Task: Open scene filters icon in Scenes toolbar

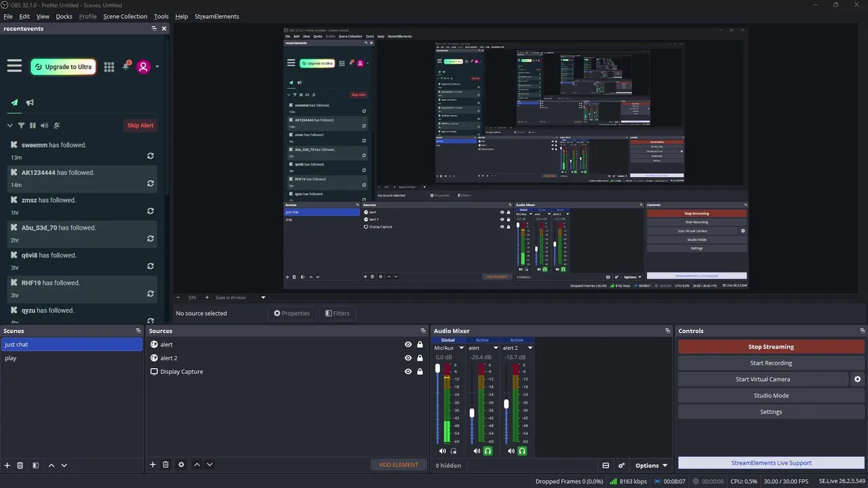Action: [35, 466]
